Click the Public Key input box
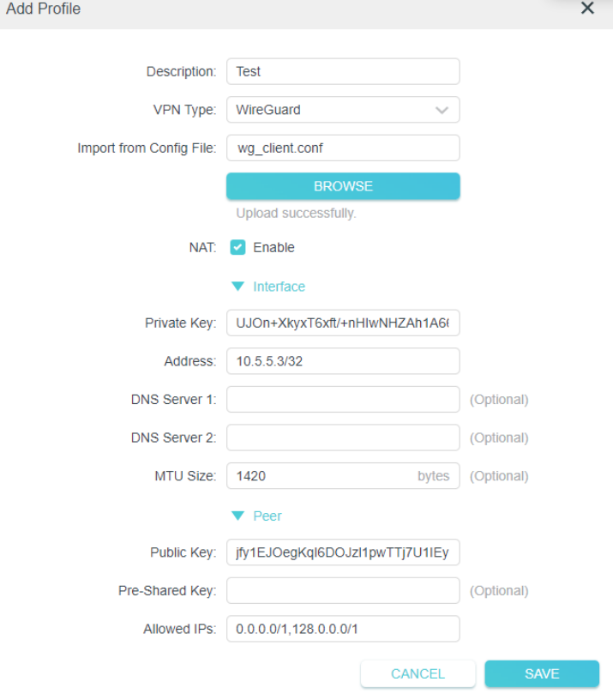 (343, 552)
